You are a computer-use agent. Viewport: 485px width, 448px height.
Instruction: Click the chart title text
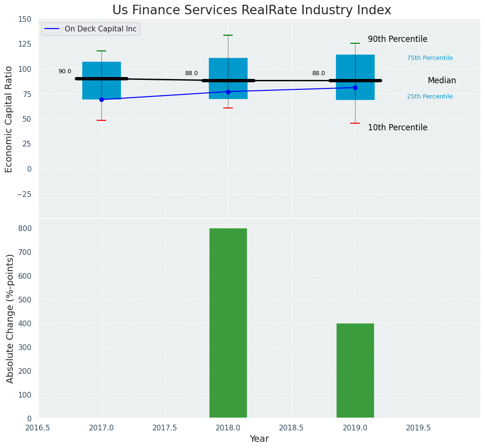[251, 10]
